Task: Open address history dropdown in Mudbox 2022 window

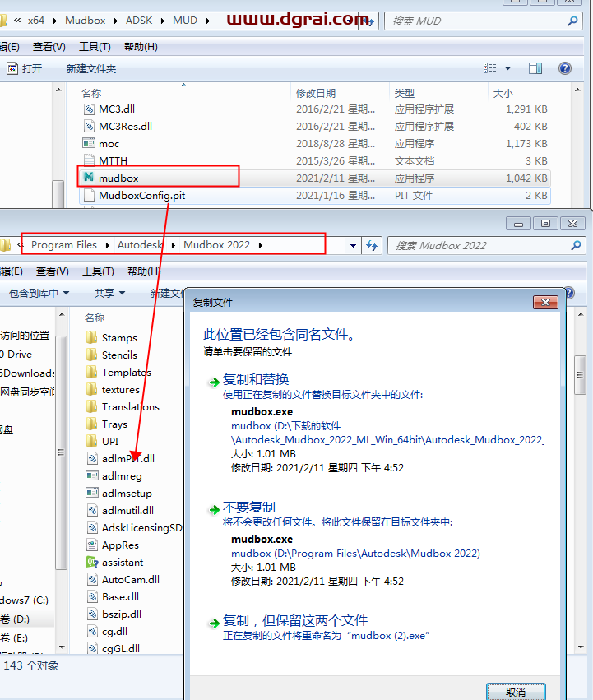Action: [353, 246]
